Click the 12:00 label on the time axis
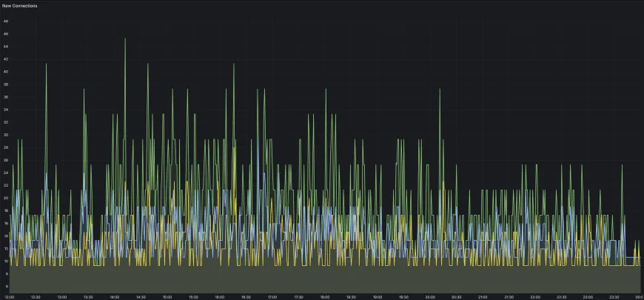644x300 pixels. (x=9, y=297)
